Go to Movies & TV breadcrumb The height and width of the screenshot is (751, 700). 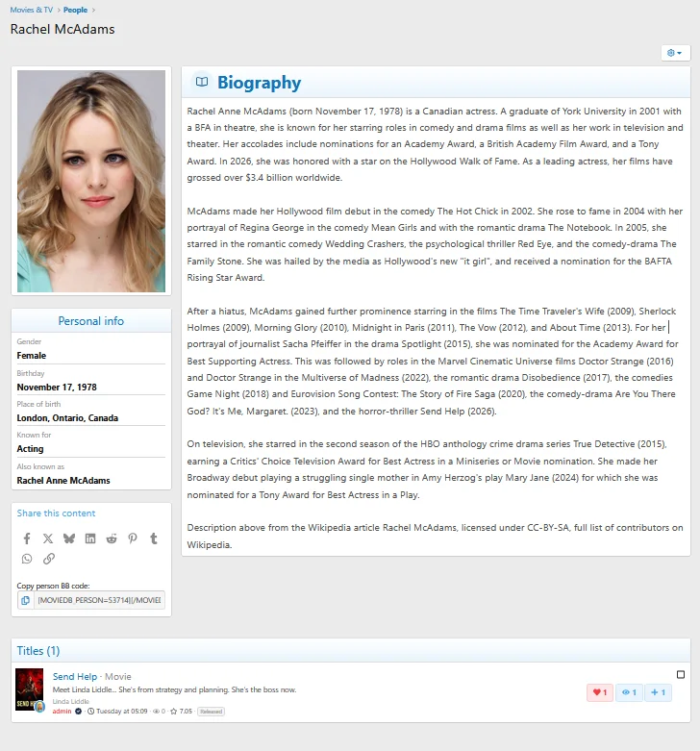point(32,10)
